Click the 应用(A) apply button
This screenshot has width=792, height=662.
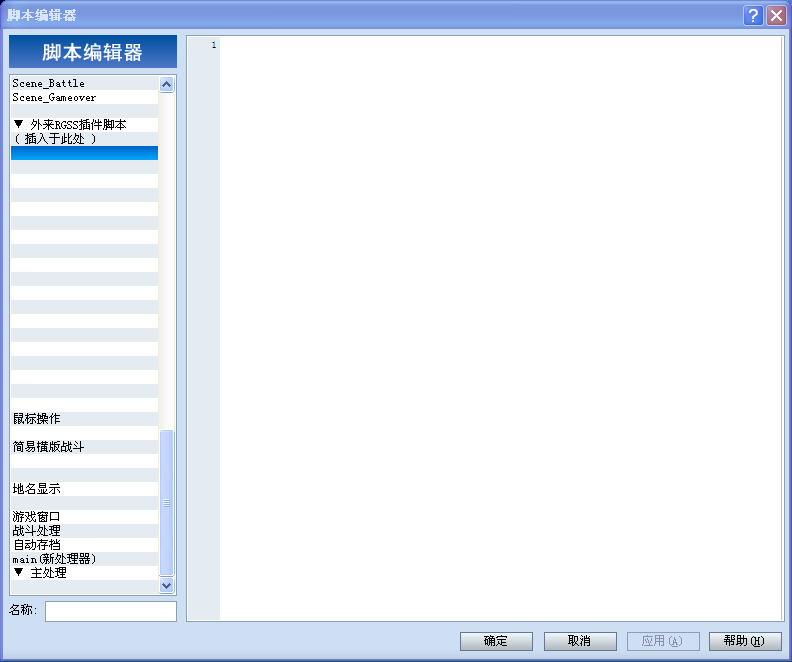click(x=663, y=641)
